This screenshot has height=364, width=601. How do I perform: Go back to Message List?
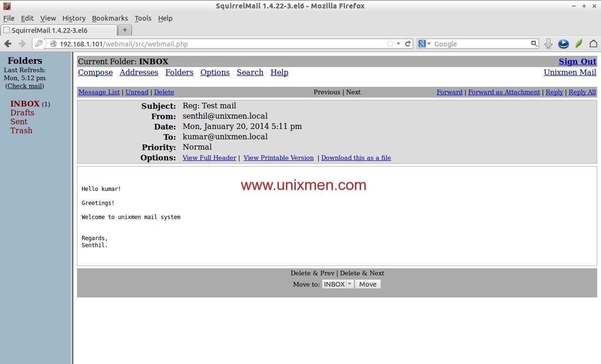pos(99,92)
